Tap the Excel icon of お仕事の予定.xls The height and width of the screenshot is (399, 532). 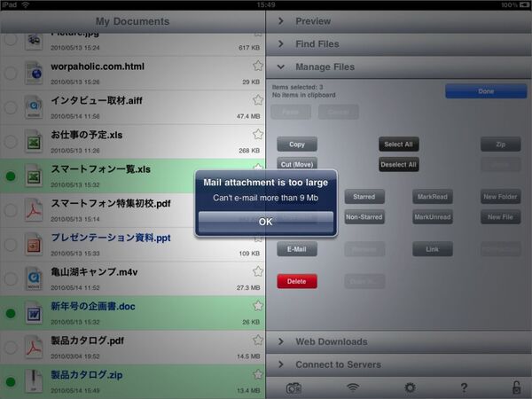tap(34, 141)
